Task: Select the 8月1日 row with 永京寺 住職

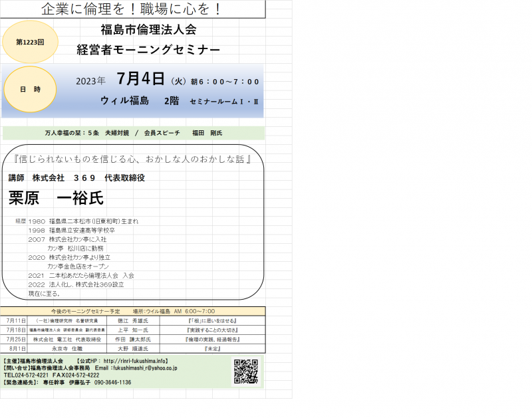Action: click(x=133, y=348)
